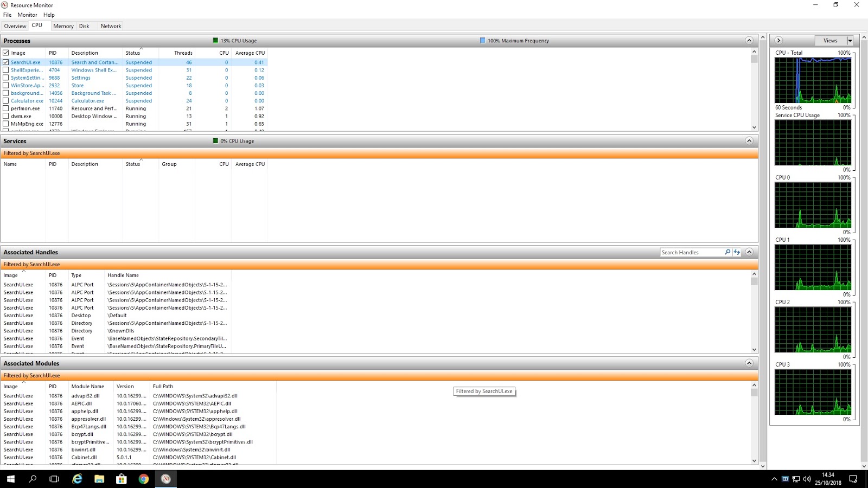Open the taskbar clock showing 14.34
Viewport: 868px width, 488px height.
point(828,479)
